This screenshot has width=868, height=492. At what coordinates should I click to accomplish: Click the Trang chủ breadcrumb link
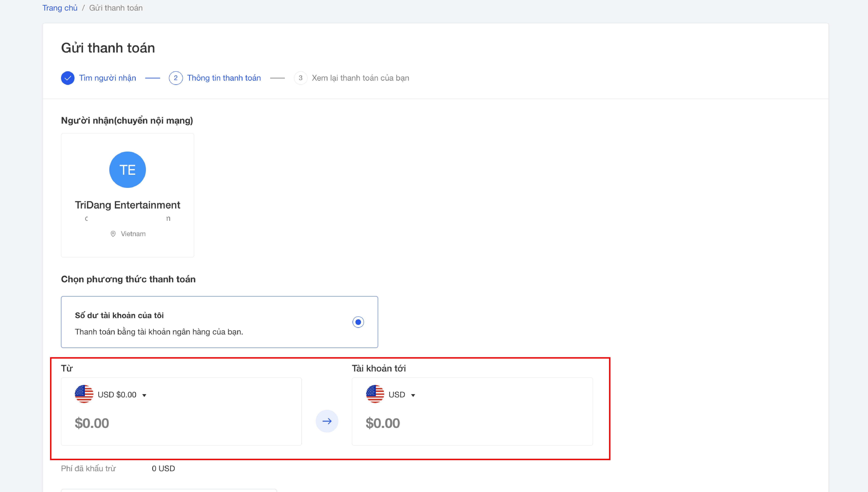[x=60, y=8]
